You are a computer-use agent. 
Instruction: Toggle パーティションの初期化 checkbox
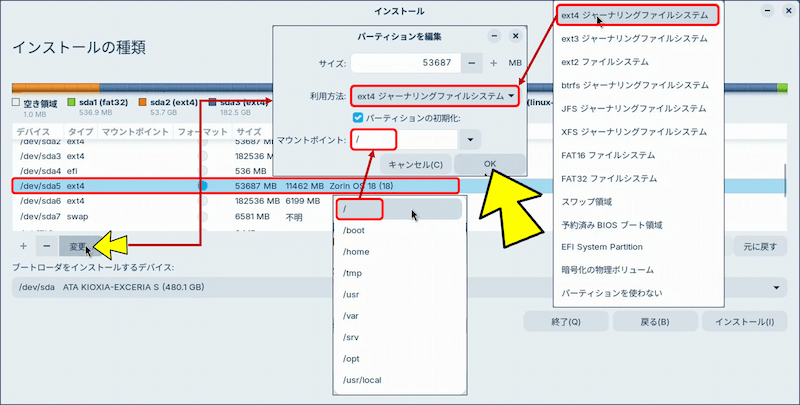(358, 118)
